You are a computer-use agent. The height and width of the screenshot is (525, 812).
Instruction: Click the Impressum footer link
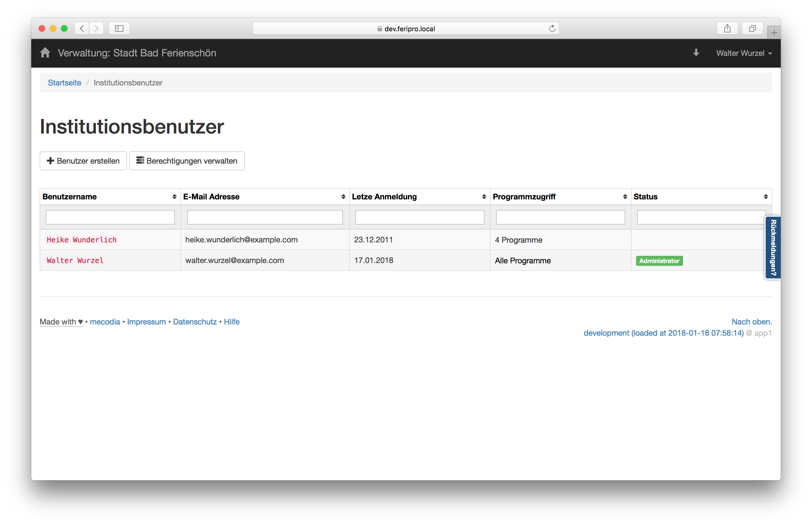(146, 322)
